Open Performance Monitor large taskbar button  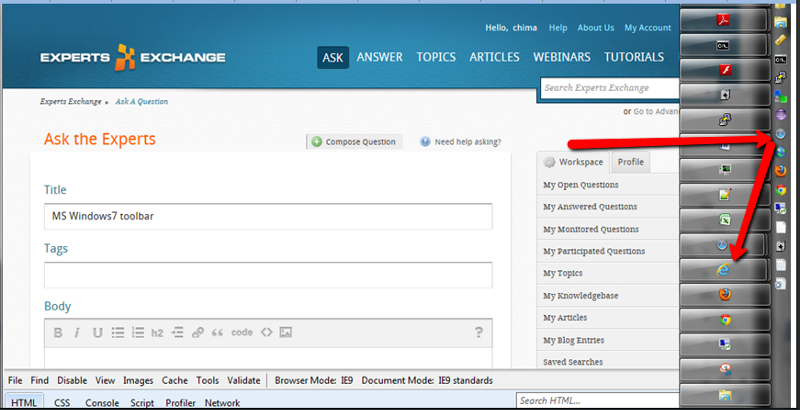point(724,170)
